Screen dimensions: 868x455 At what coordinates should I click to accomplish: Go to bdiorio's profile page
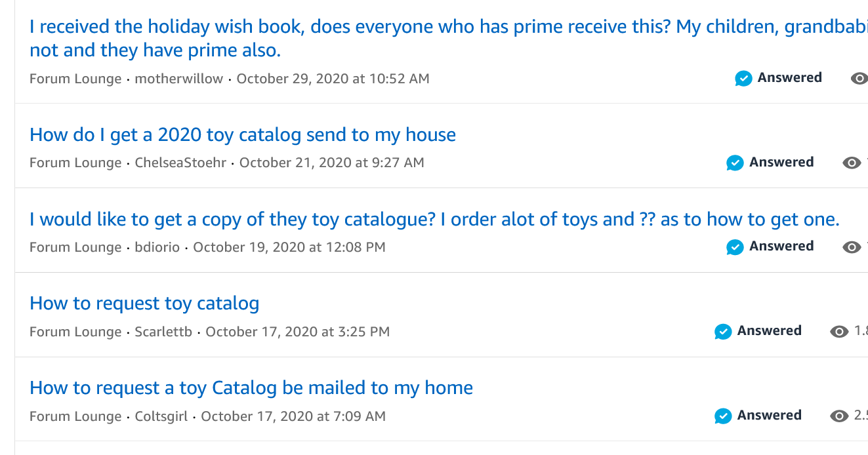(x=157, y=247)
